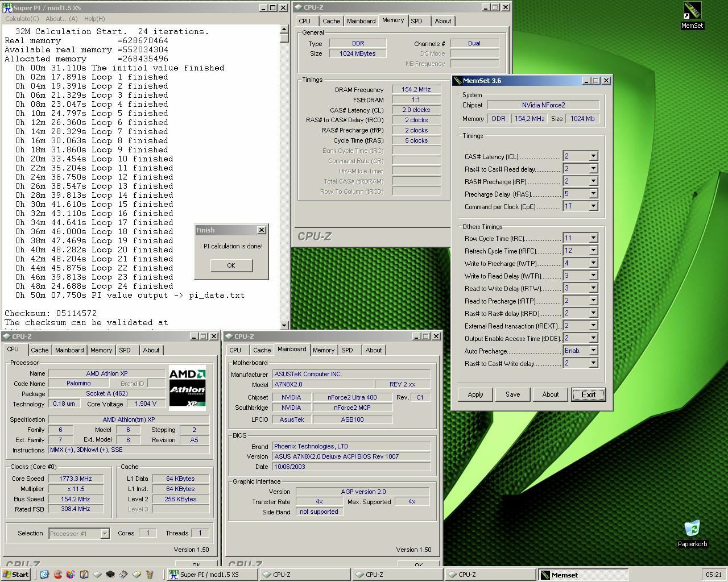Expand Ras# to Cas# Read delay dropdown

tap(593, 169)
